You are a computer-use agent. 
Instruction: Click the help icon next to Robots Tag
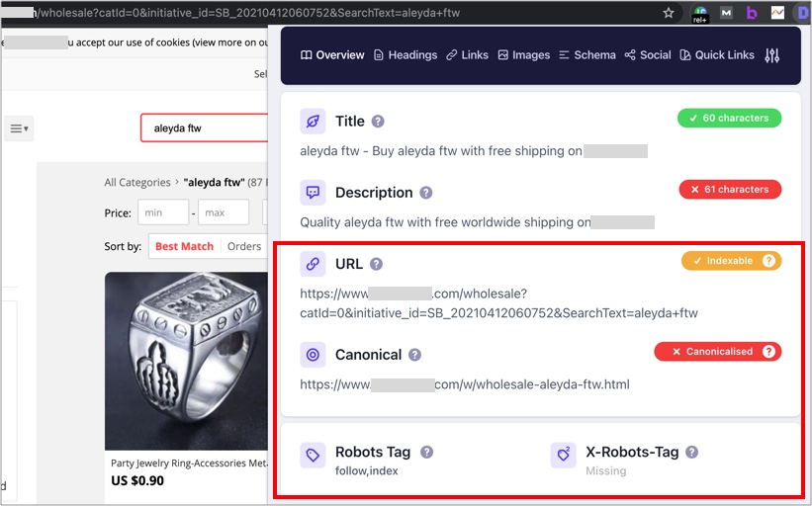[426, 453]
